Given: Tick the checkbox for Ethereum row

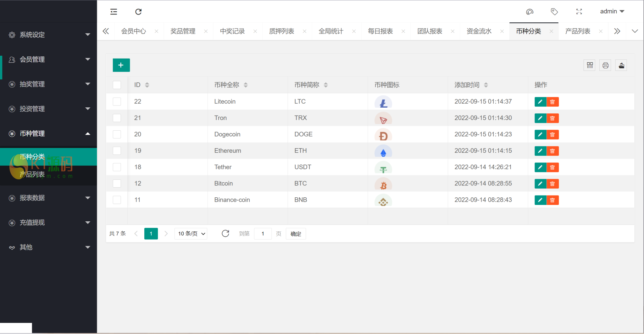Looking at the screenshot, I should (x=117, y=151).
